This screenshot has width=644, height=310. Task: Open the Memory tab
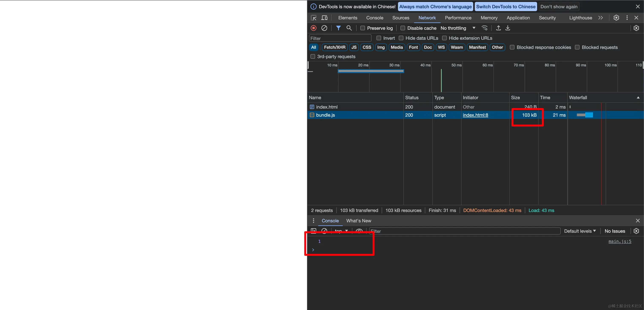point(489,18)
